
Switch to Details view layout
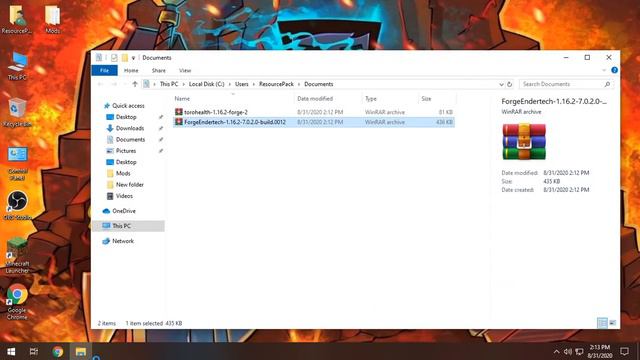click(x=602, y=323)
